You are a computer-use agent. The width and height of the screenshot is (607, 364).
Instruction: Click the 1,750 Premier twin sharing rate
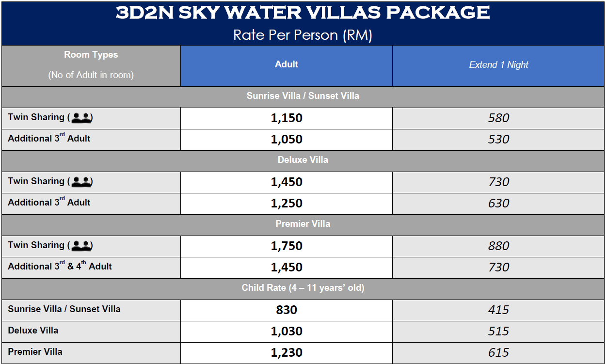[287, 246]
